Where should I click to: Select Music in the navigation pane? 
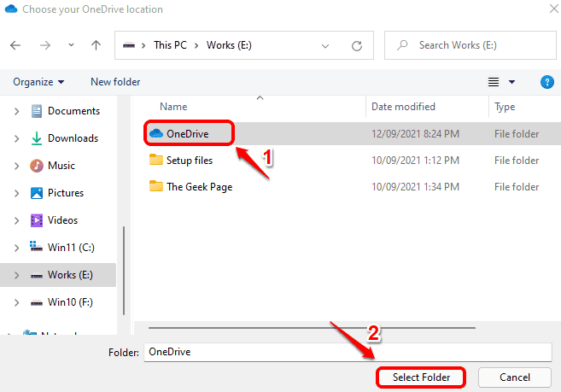click(x=61, y=166)
